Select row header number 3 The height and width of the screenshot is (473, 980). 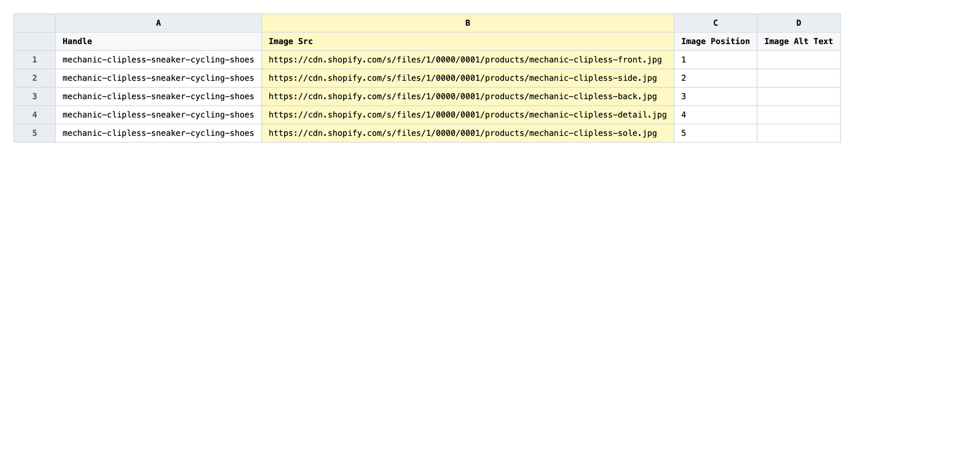click(x=35, y=97)
